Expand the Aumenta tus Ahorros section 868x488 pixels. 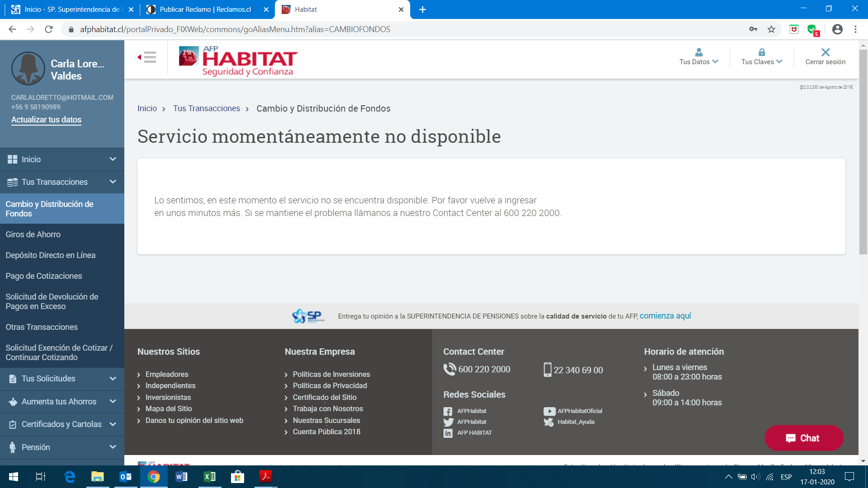pyautogui.click(x=62, y=402)
